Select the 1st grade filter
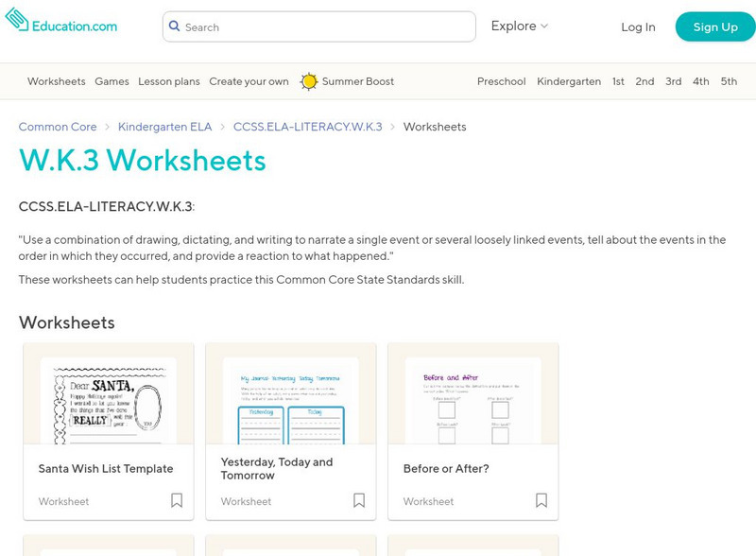This screenshot has height=556, width=756. click(618, 81)
